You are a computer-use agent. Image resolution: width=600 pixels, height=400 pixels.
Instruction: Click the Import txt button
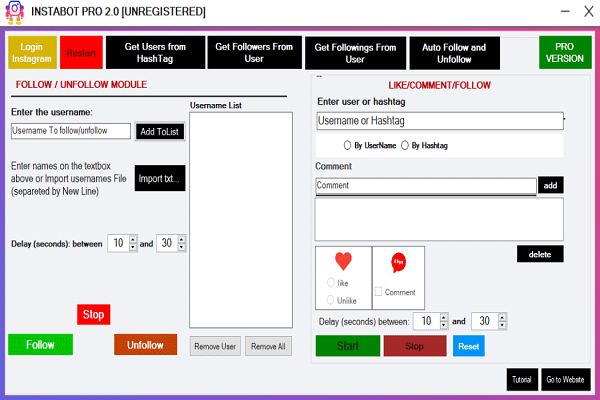pos(160,178)
